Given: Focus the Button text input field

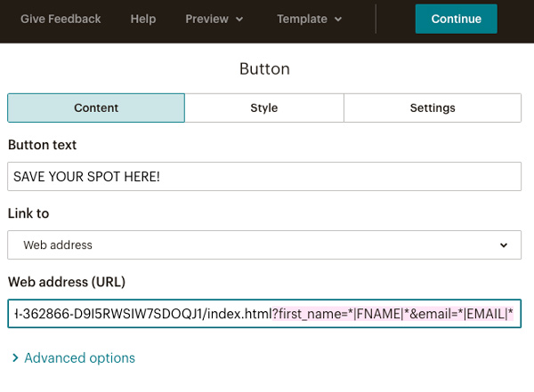Looking at the screenshot, I should [264, 176].
